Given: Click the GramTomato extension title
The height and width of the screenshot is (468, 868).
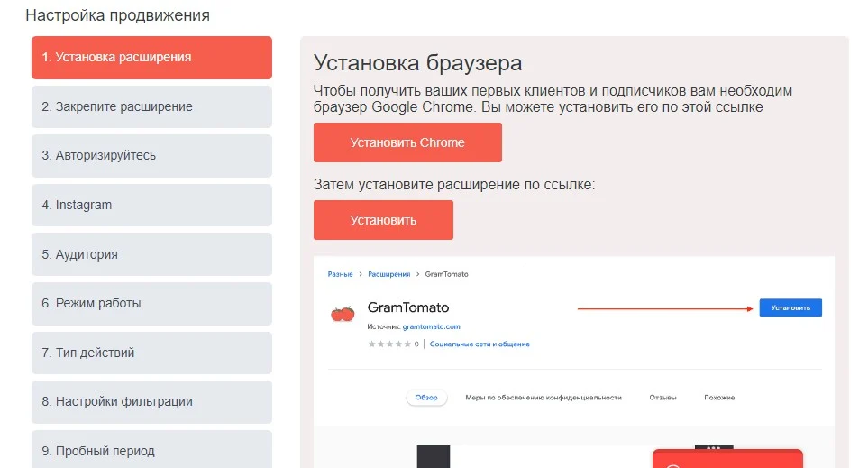Looking at the screenshot, I should (x=408, y=307).
